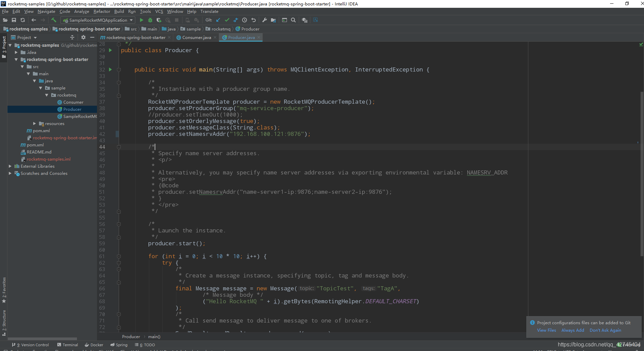Click the collapse all icon in Project panel
This screenshot has height=351, width=644.
(72, 37)
